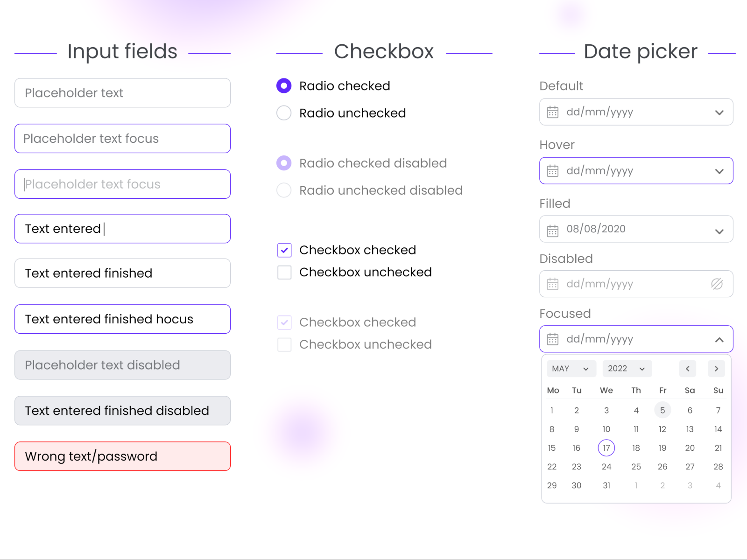
Task: Click the calendar icon in Disabled date field
Action: click(x=552, y=284)
